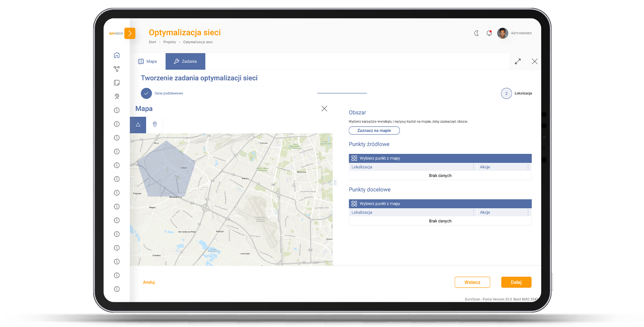The height and width of the screenshot is (327, 644).
Task: Toggle dark mode with the moon icon
Action: (x=476, y=33)
